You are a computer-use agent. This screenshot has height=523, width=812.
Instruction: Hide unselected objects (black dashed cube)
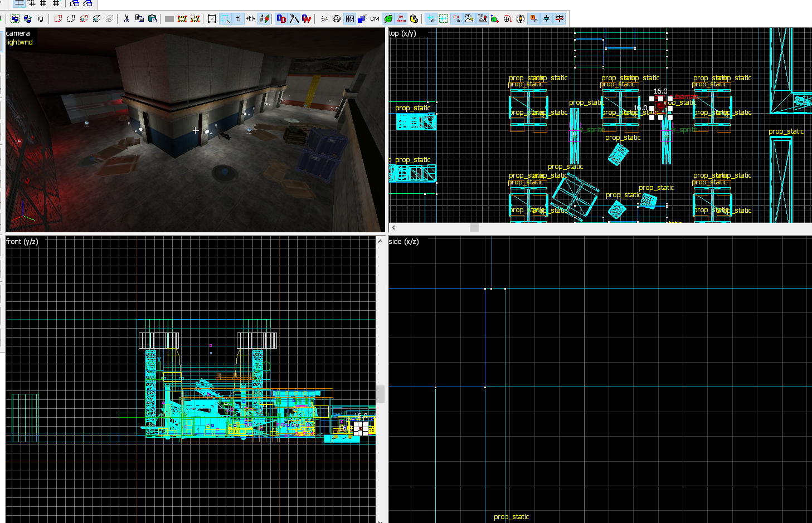click(x=71, y=18)
